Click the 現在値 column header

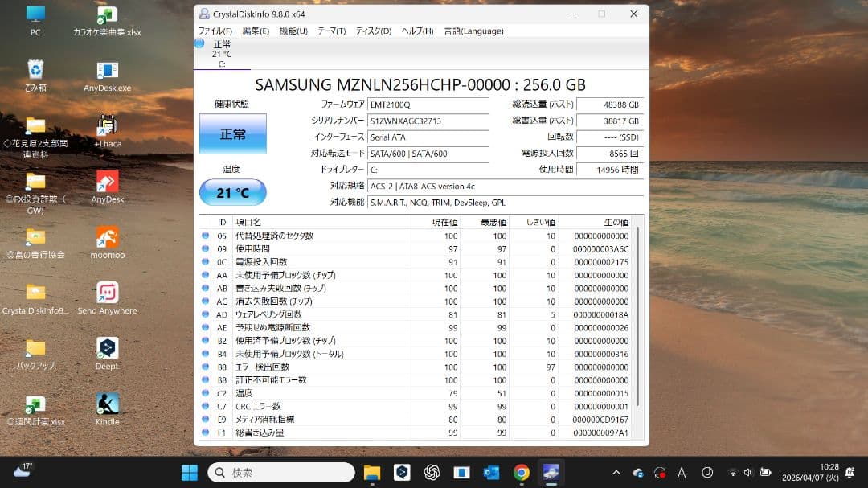(435, 222)
